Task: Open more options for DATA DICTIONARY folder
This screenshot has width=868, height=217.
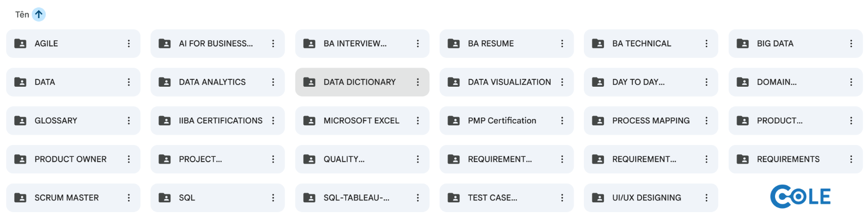Action: (x=418, y=82)
